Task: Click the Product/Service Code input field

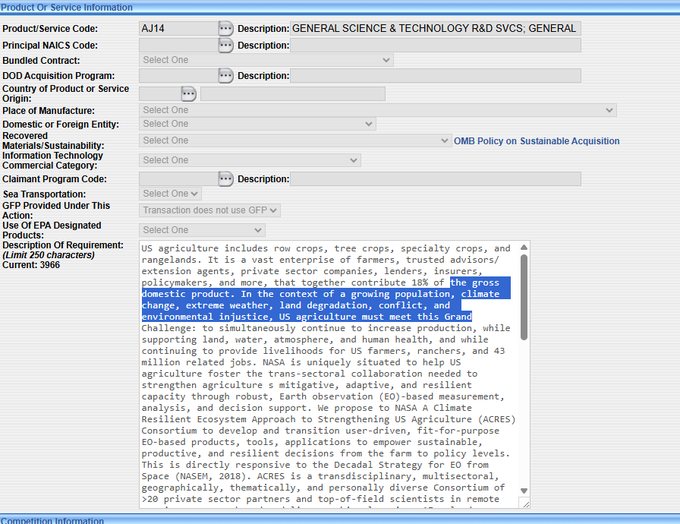Action: [x=177, y=28]
